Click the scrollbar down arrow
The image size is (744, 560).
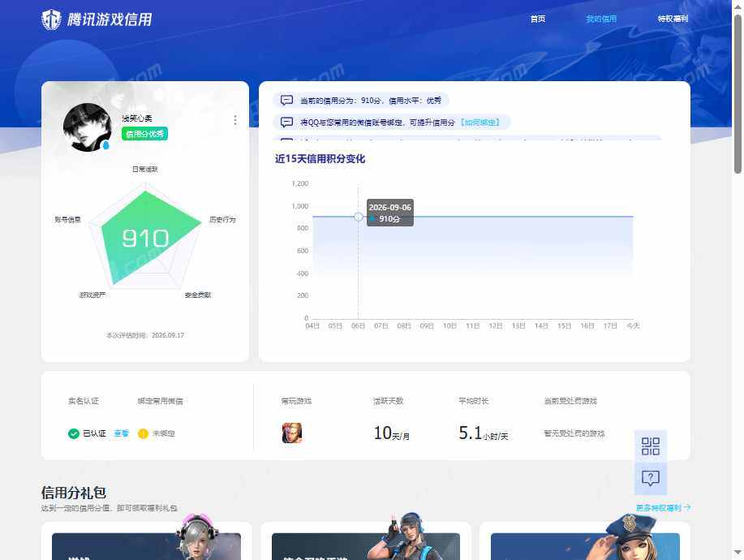(x=738, y=553)
